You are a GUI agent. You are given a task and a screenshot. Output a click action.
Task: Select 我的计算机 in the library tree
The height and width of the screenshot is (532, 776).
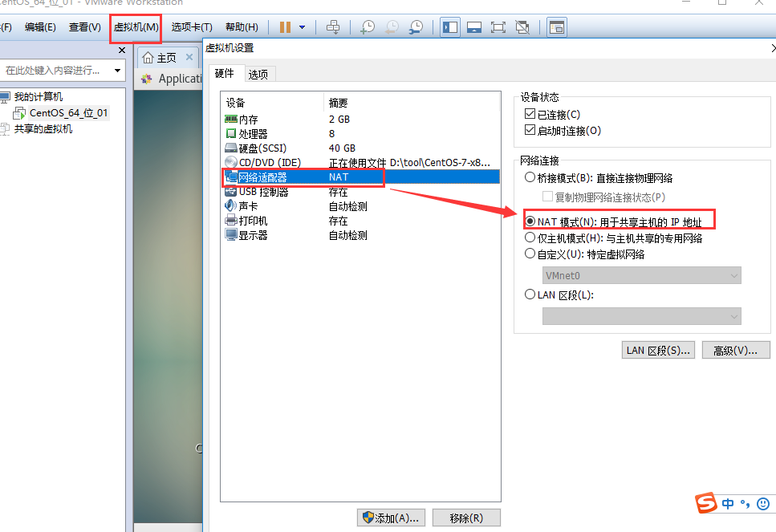(38, 96)
